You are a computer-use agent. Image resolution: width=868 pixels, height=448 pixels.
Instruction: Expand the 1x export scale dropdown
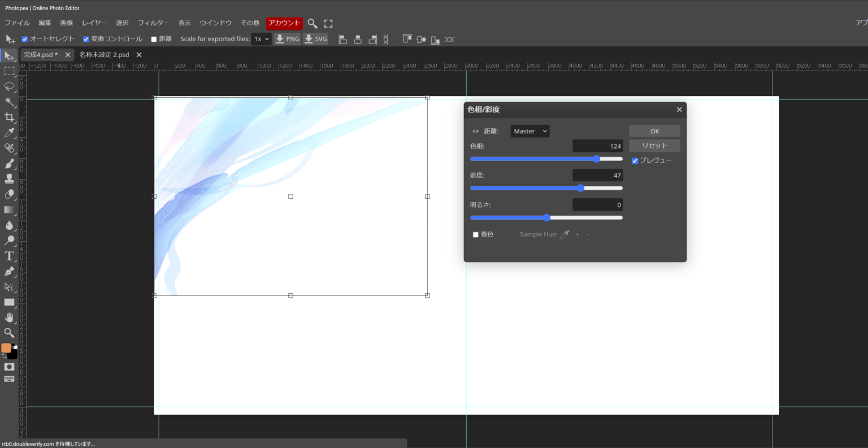(x=261, y=39)
